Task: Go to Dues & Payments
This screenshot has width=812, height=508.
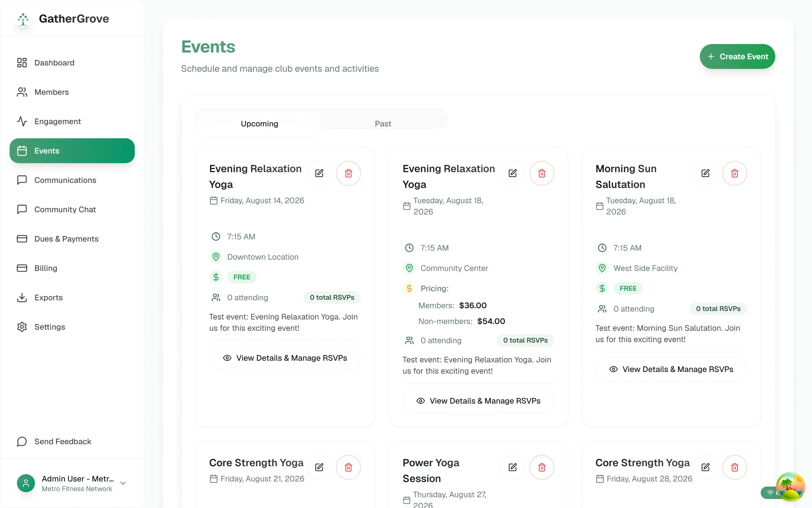Action: click(72, 239)
